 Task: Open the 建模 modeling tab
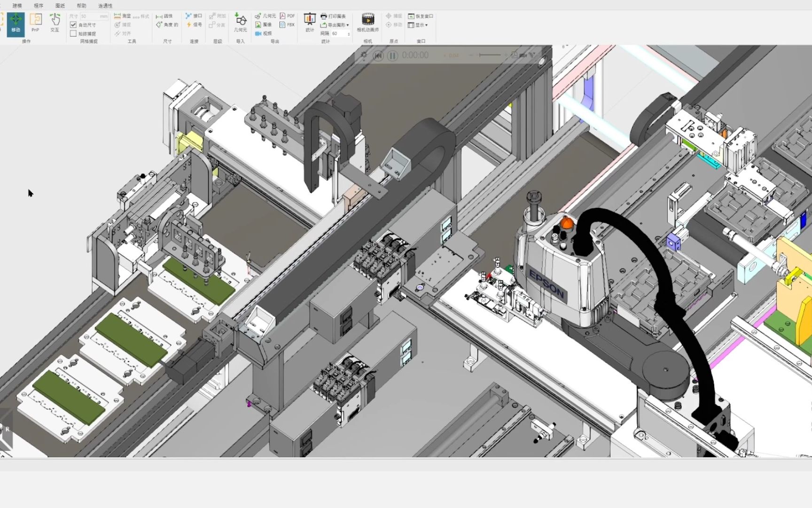coord(17,6)
